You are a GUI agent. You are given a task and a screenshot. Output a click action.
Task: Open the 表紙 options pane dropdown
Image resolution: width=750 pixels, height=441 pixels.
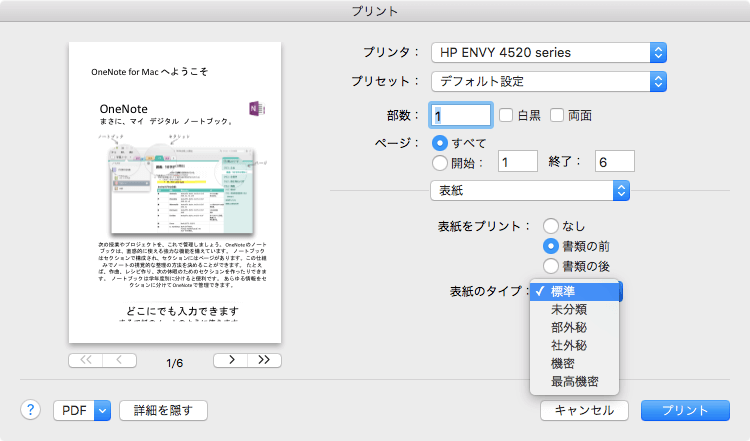click(x=530, y=191)
